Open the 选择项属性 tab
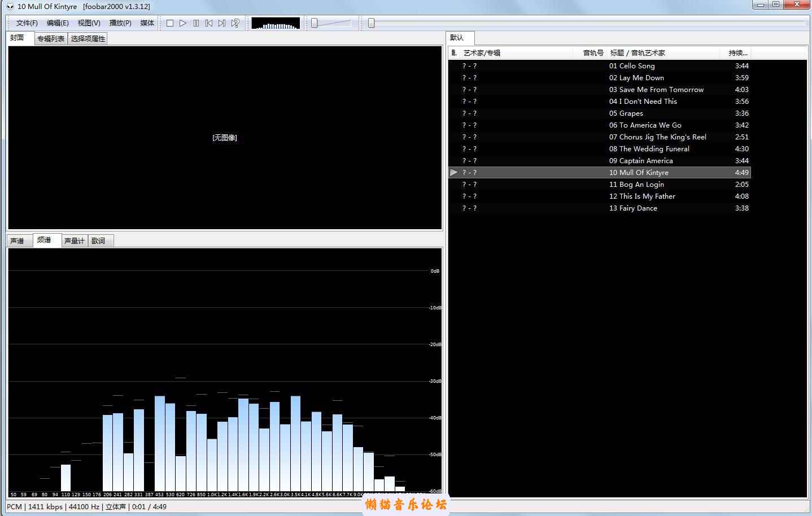 coord(88,38)
